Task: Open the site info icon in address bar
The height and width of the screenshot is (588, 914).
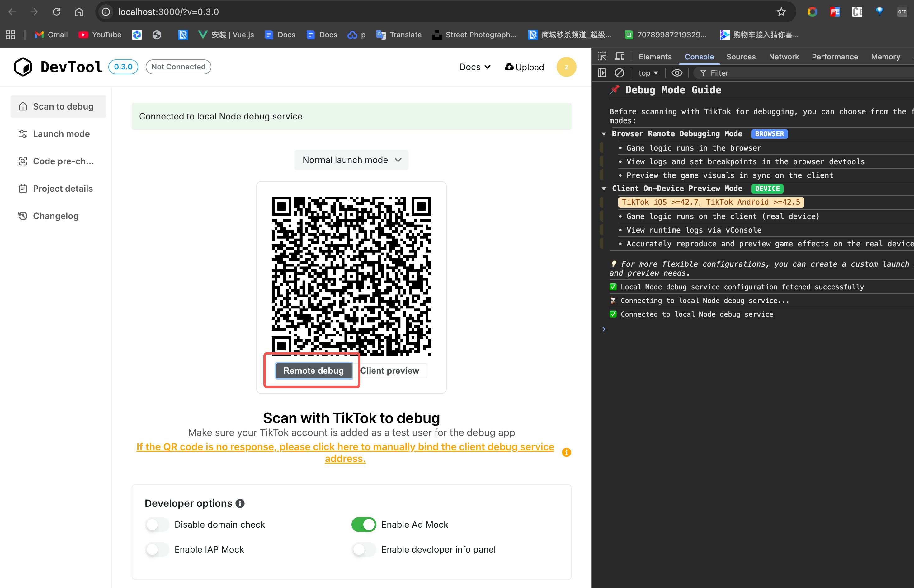Action: [x=106, y=12]
